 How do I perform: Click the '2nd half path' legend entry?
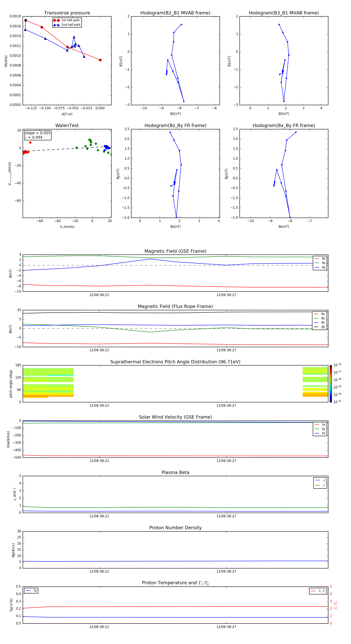point(67,25)
